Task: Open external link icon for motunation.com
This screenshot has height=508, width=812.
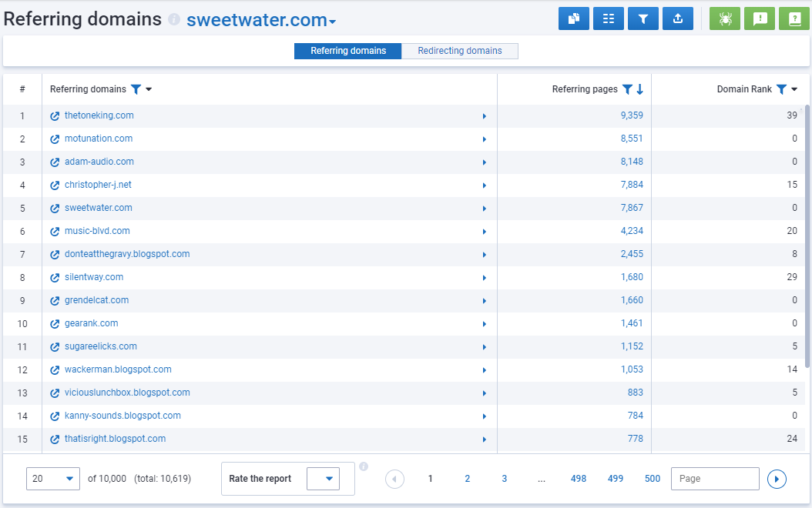Action: tap(55, 139)
